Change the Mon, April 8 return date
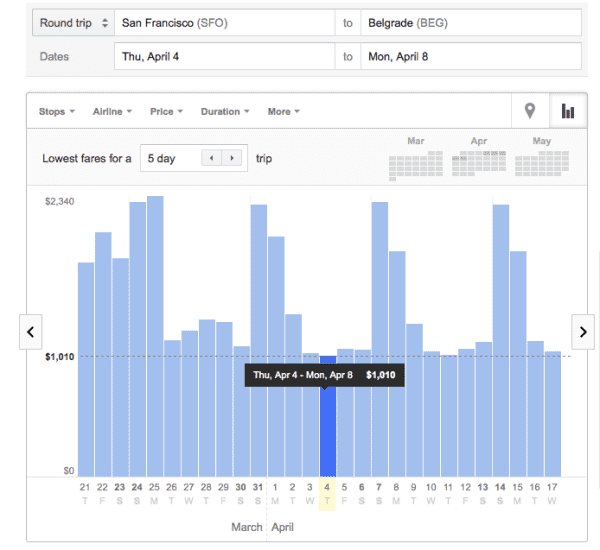Screen dimensions: 600x550 (470, 57)
